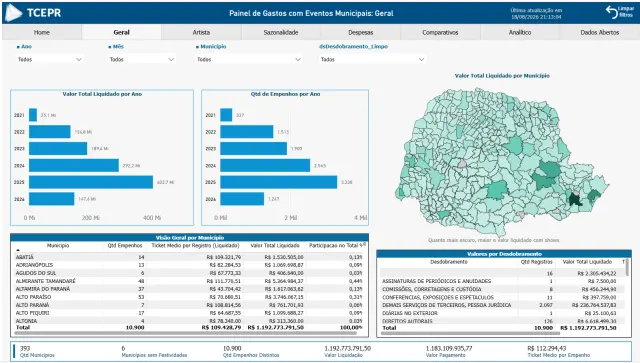This screenshot has width=640, height=363.
Task: Click the Qtd Registros column header
Action: pos(536,262)
